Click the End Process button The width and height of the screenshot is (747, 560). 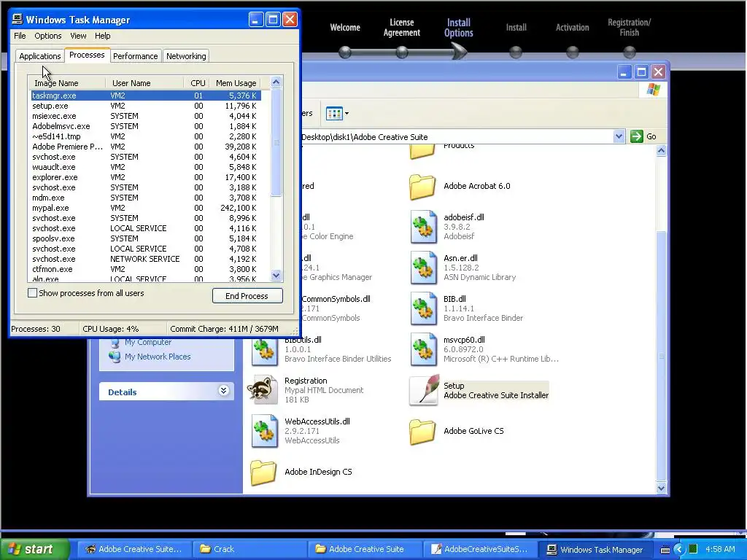247,296
